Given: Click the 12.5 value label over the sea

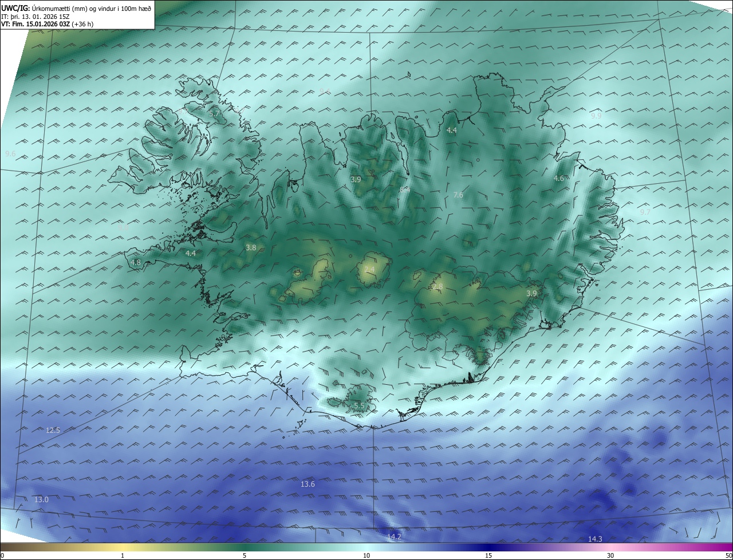Looking at the screenshot, I should pos(53,430).
